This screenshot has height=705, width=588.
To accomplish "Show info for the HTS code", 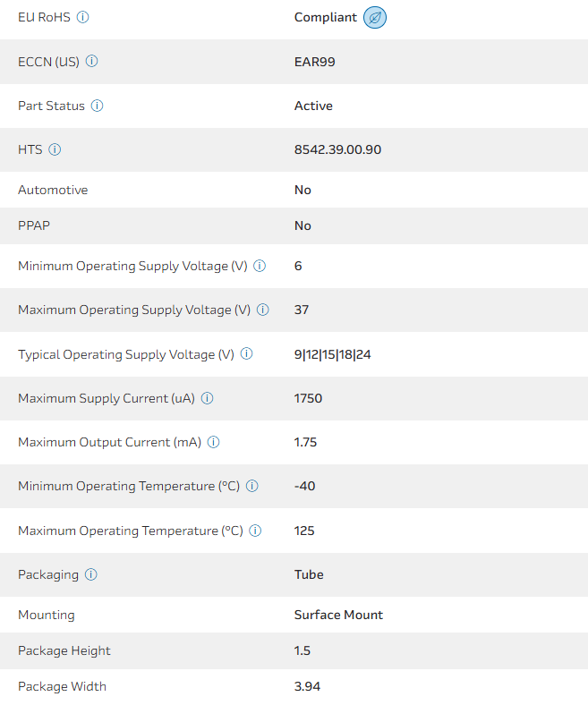I will (55, 149).
